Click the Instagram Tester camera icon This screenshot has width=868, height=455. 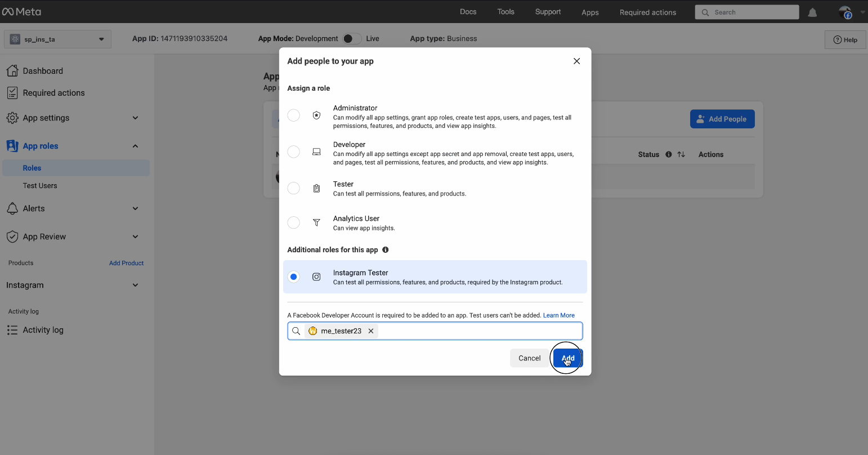[316, 276]
